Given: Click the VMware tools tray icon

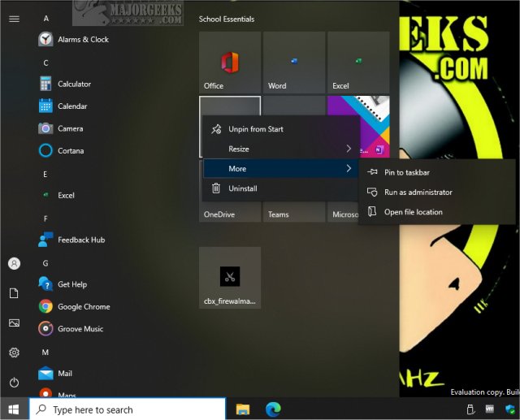Looking at the screenshot, I should coord(490,409).
